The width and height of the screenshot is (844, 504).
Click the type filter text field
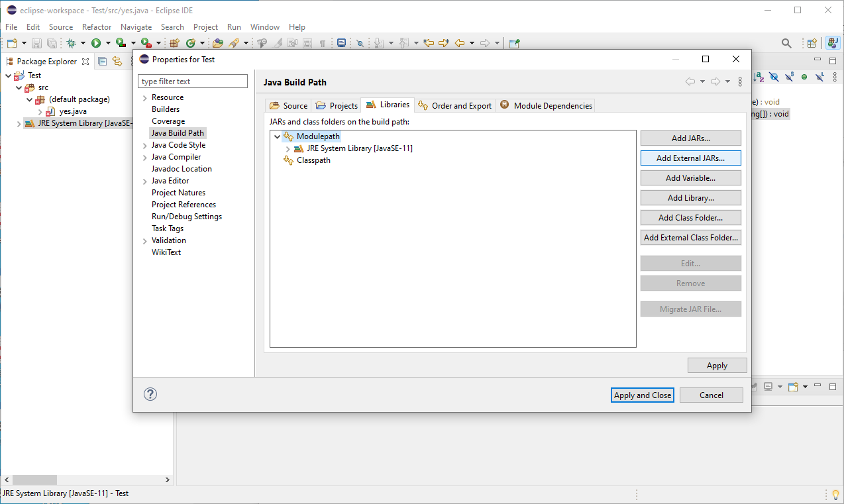(x=193, y=81)
